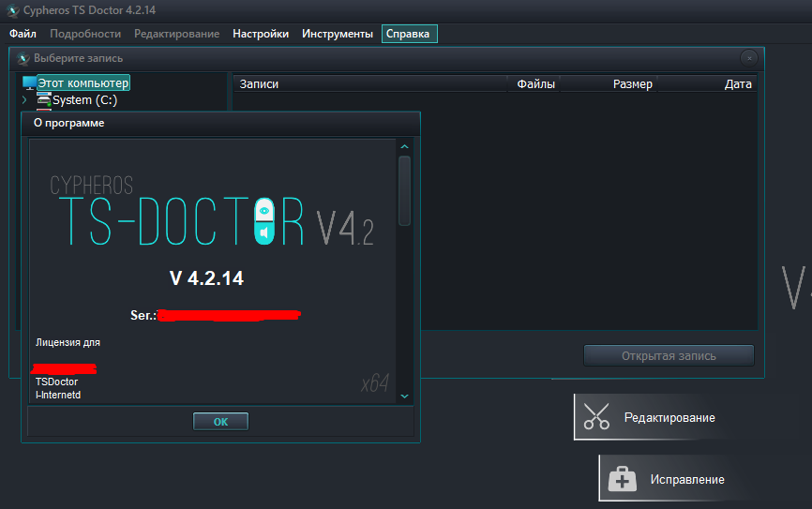The height and width of the screenshot is (509, 812).
Task: Click the Выберите запись dialog title icon
Action: (x=23, y=58)
